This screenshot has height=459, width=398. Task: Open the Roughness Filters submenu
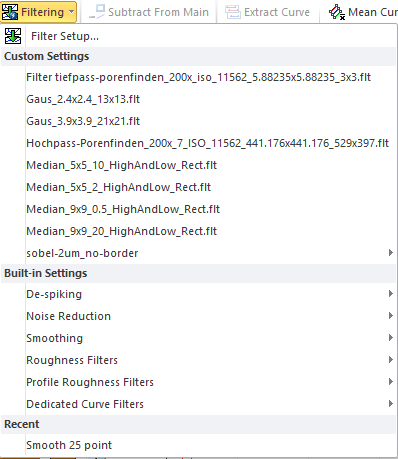point(198,360)
